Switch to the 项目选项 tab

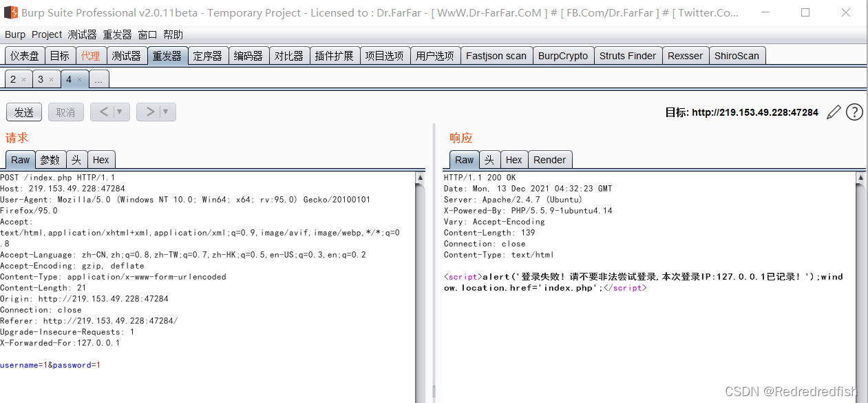point(385,56)
